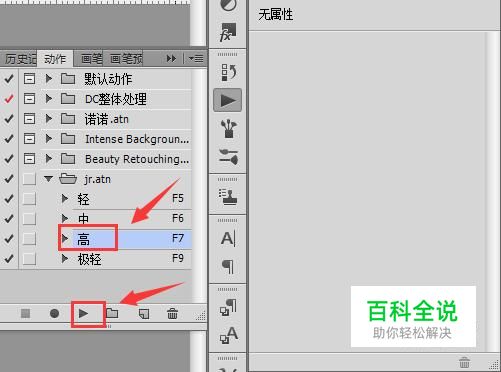Toggle checkmark for jr.atn set
The image size is (501, 372).
9,179
